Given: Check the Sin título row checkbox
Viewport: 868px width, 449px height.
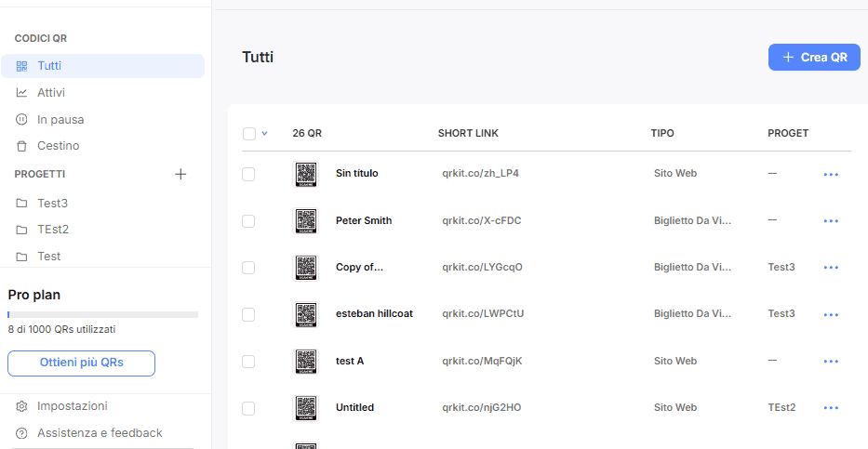Looking at the screenshot, I should pyautogui.click(x=248, y=174).
